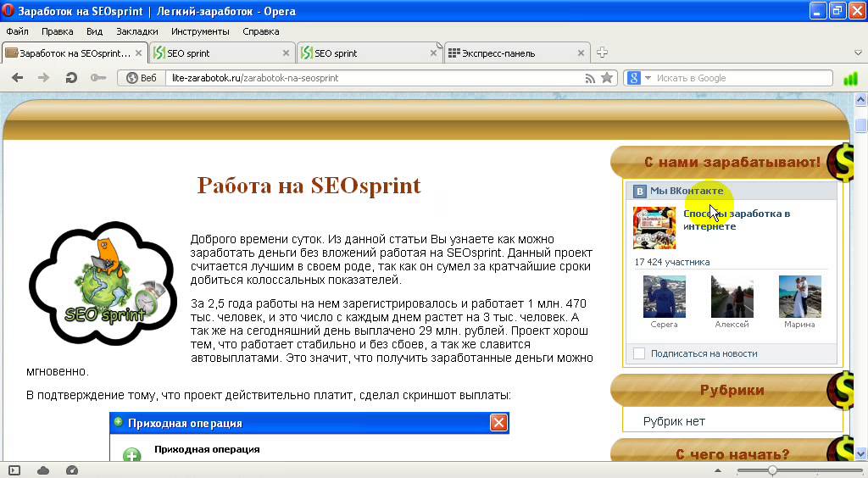868x478 pixels.
Task: Click the name link Алексей
Action: click(x=732, y=325)
